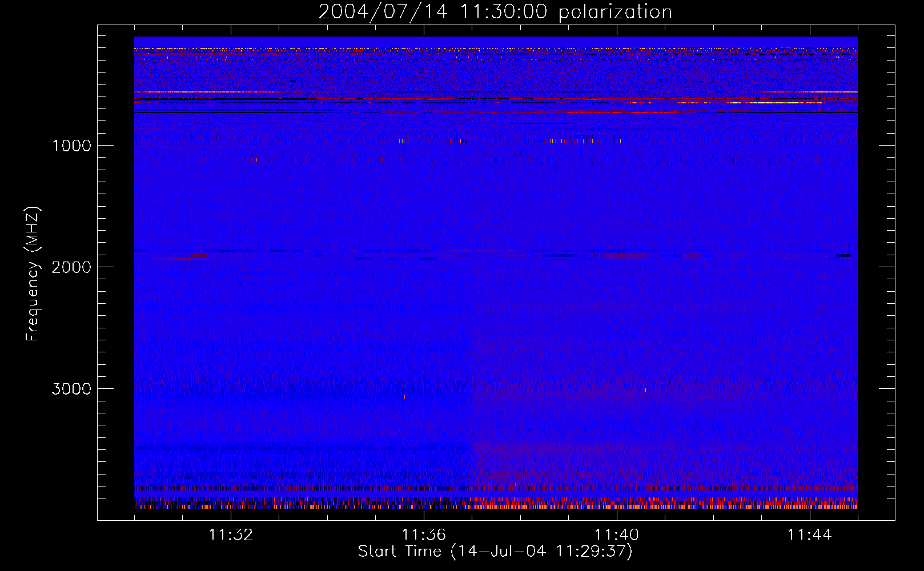The height and width of the screenshot is (571, 924).
Task: Click the 'Frequency (MHZ)' axis label
Action: click(x=33, y=274)
